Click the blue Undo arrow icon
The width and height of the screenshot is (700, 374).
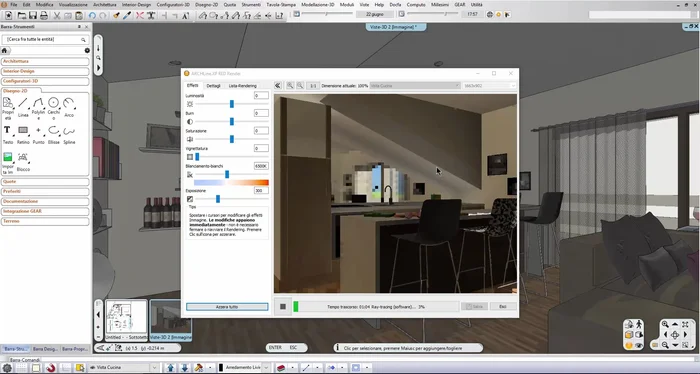(x=92, y=16)
